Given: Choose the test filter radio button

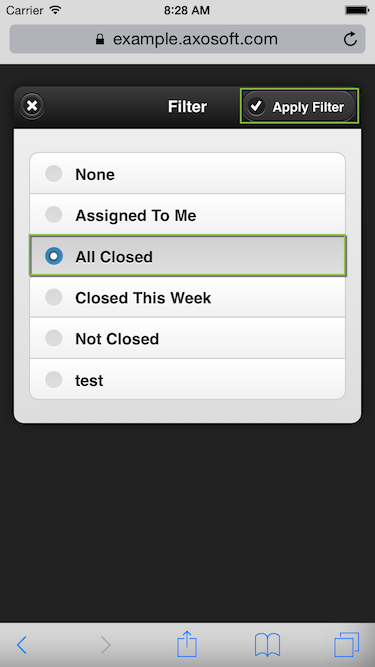Looking at the screenshot, I should click(x=54, y=379).
